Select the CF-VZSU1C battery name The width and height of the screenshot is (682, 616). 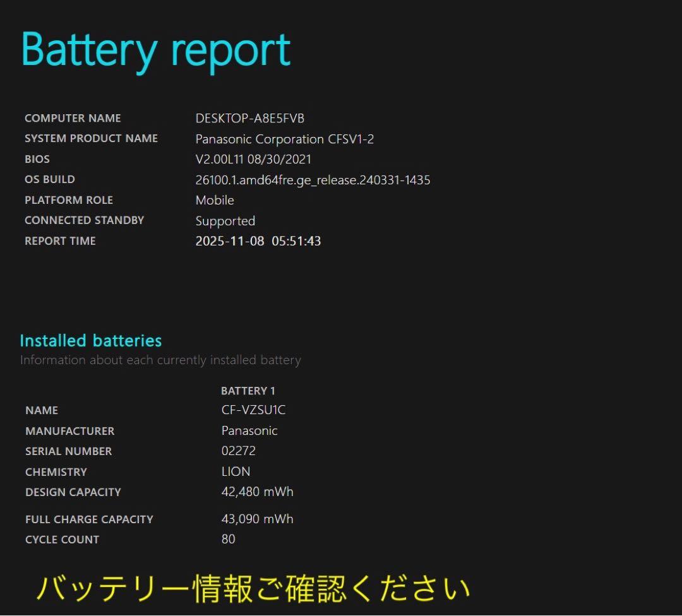click(253, 410)
